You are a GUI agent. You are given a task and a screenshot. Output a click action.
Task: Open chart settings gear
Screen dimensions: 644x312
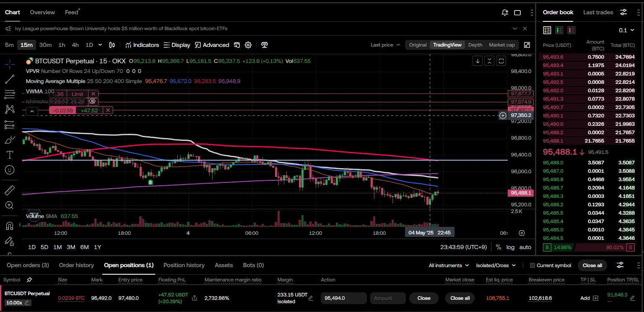248,45
